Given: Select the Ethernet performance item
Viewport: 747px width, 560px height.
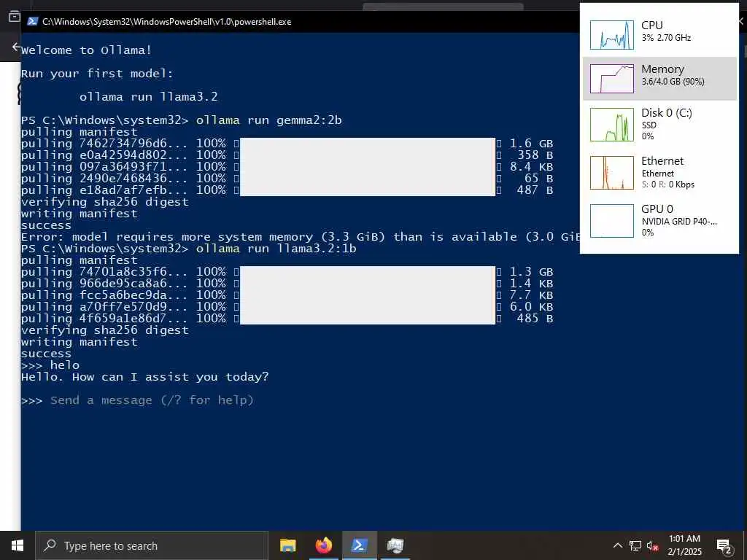Looking at the screenshot, I should (x=659, y=172).
